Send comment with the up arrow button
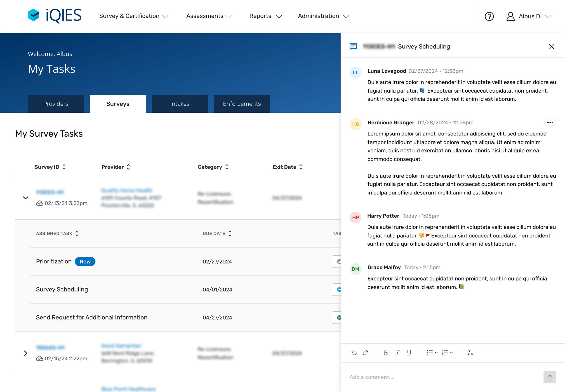Viewport: 565px width, 392px height. [549, 377]
